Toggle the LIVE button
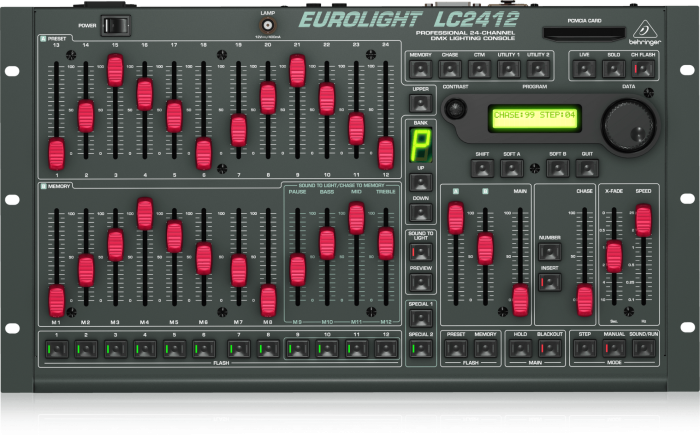This screenshot has width=700, height=446. click(584, 69)
